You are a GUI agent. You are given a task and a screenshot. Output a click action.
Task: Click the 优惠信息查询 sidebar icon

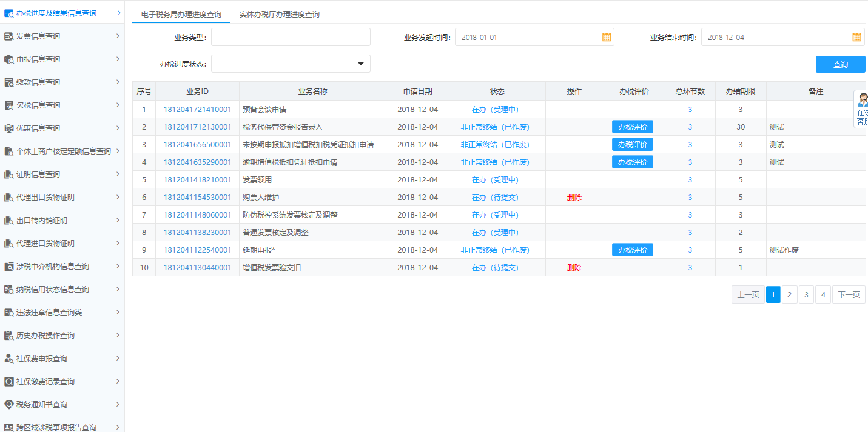point(8,128)
